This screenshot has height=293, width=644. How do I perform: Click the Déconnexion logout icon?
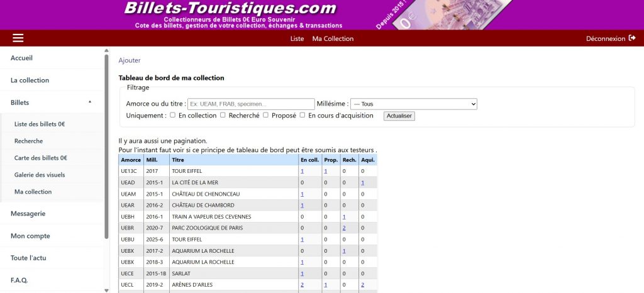[x=631, y=38]
